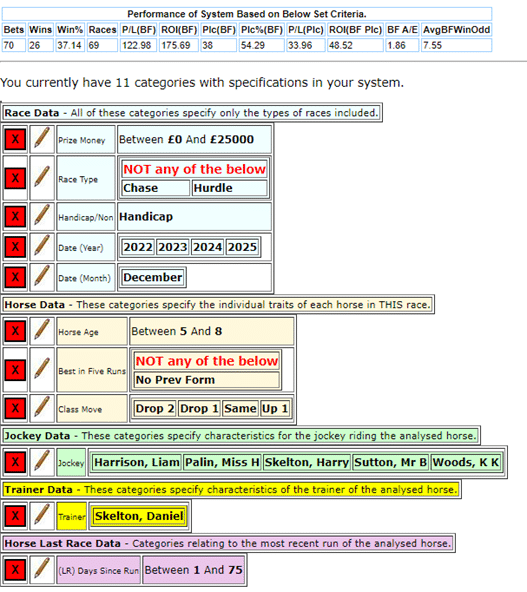Click the year 2022 entry
Screen dimensions: 527x592
point(138,247)
